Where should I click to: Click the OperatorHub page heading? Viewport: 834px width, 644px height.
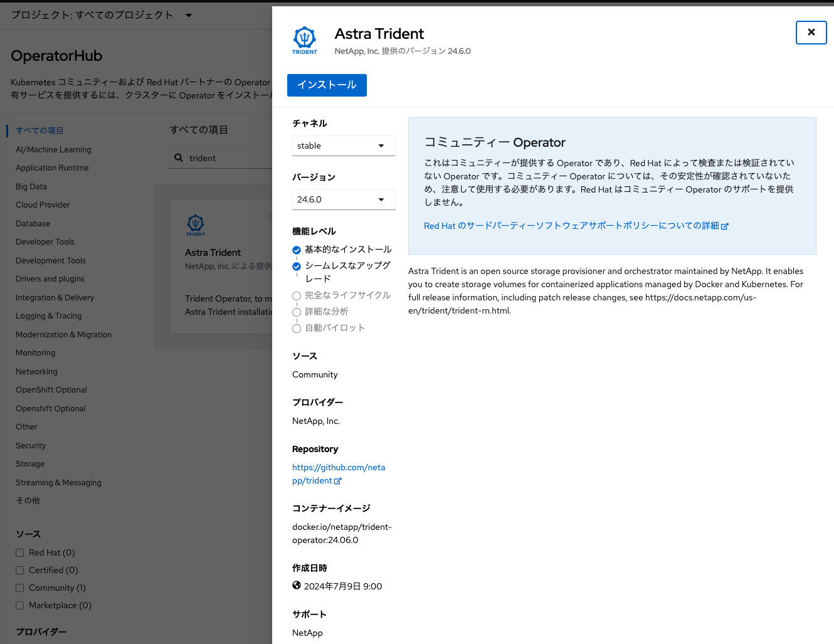[56, 56]
